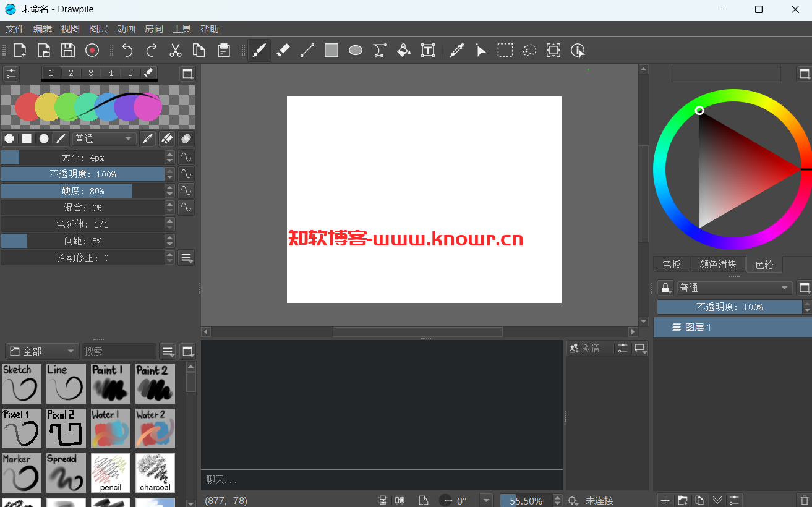
Task: Toggle the layer lock button
Action: [665, 288]
